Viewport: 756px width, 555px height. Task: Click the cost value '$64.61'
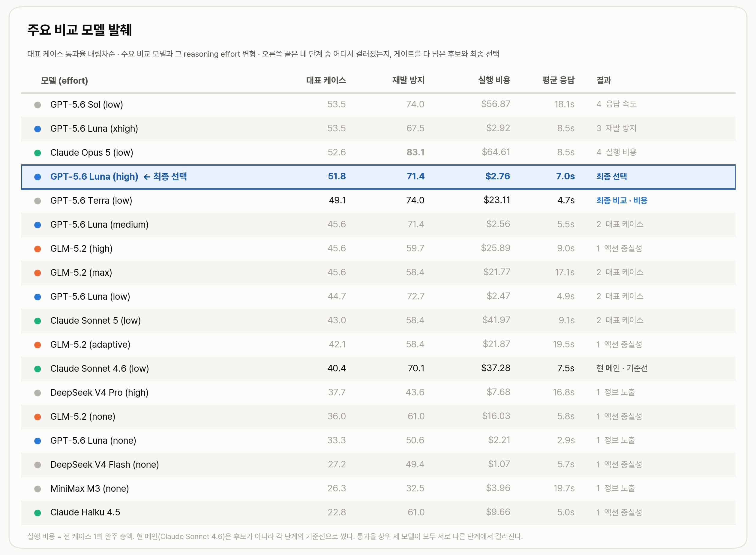[496, 152]
